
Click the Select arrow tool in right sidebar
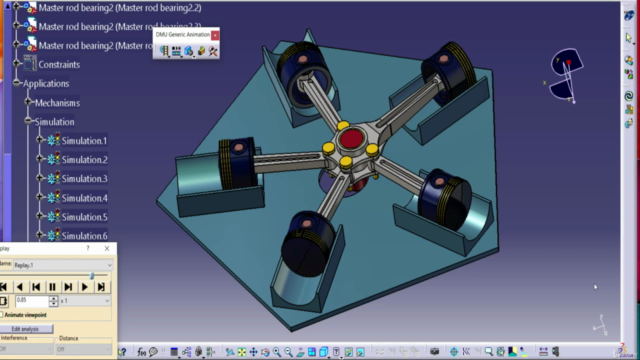tap(629, 38)
